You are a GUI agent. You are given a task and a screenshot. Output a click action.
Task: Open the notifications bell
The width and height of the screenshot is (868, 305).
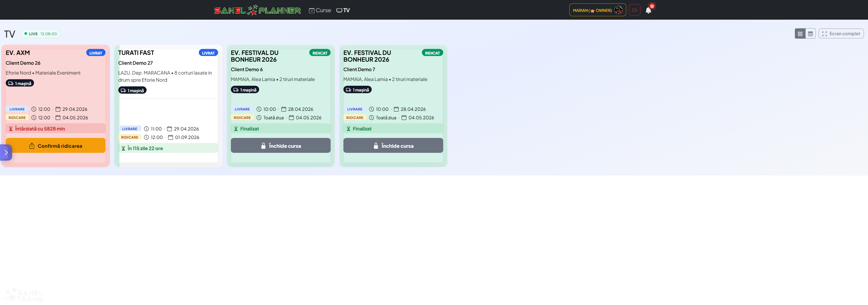coord(648,10)
